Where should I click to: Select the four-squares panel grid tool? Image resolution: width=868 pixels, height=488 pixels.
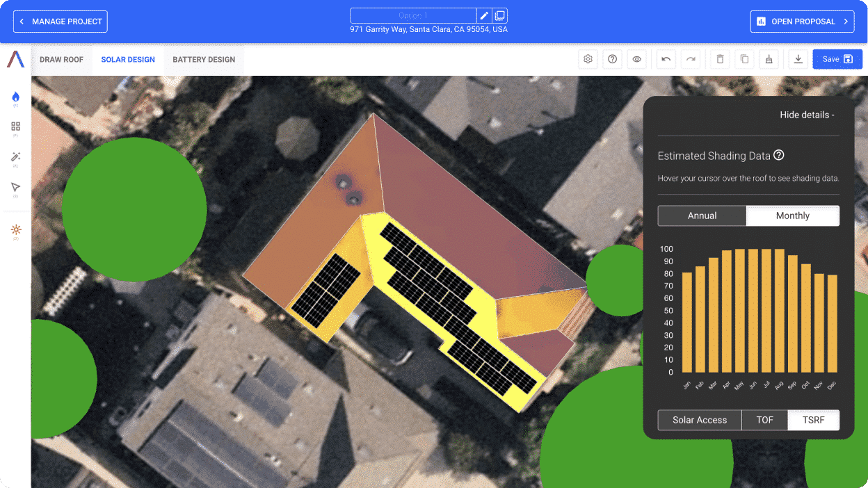pos(15,127)
